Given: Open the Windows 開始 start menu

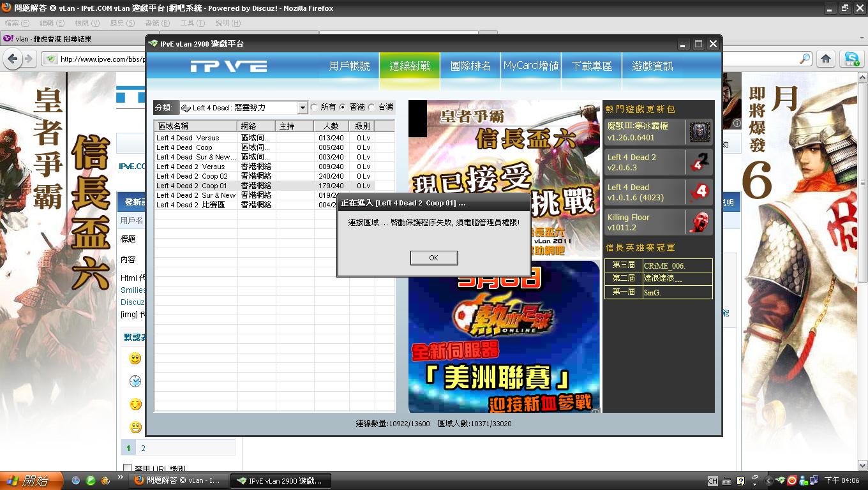Looking at the screenshot, I should 31,481.
